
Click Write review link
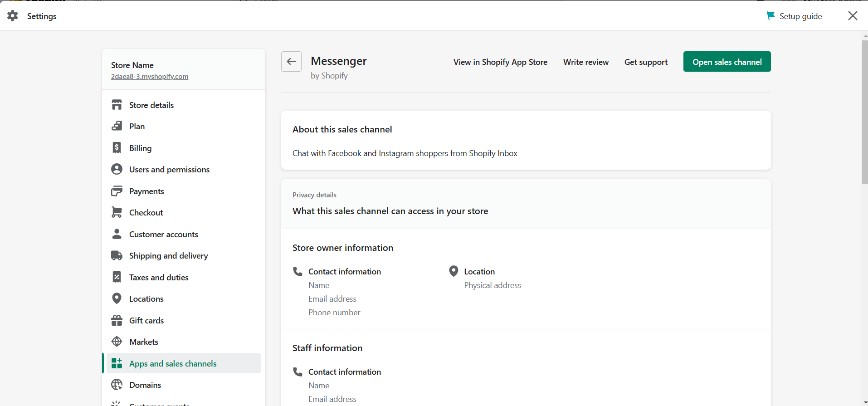(586, 62)
